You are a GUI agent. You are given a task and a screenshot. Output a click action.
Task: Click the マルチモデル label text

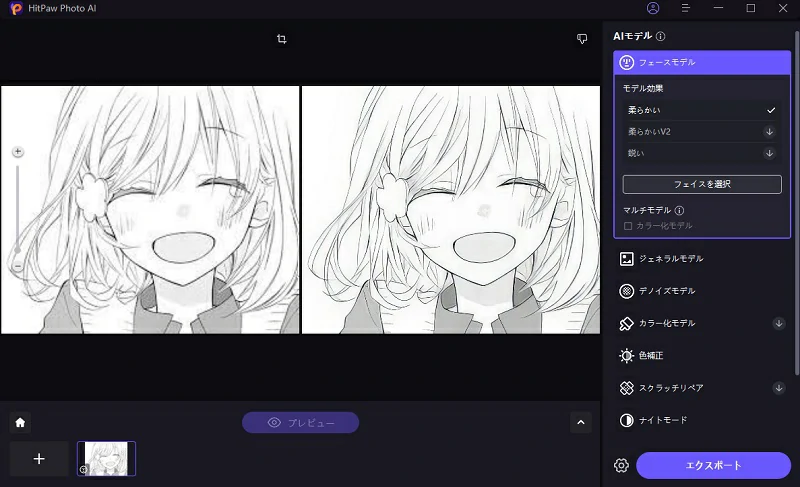(x=646, y=210)
